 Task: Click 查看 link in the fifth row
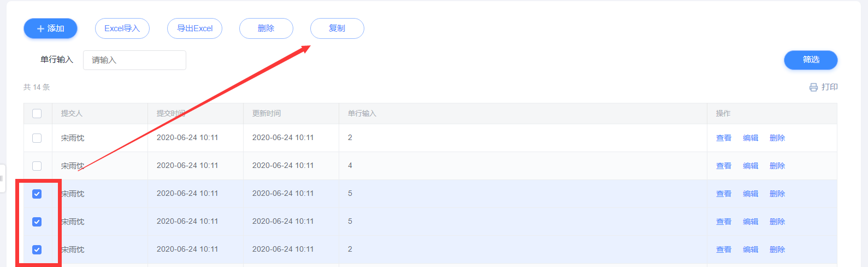click(x=723, y=249)
